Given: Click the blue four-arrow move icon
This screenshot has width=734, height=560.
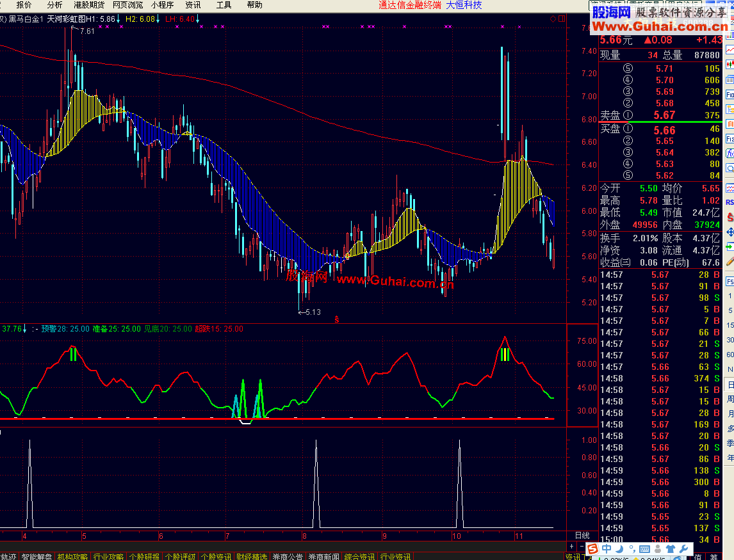Looking at the screenshot, I should (730, 232).
